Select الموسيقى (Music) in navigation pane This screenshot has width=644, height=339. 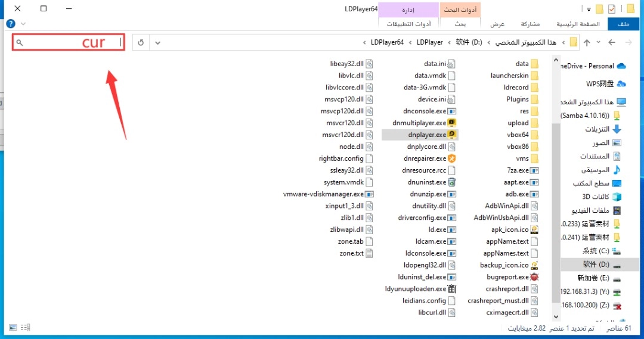(x=601, y=170)
